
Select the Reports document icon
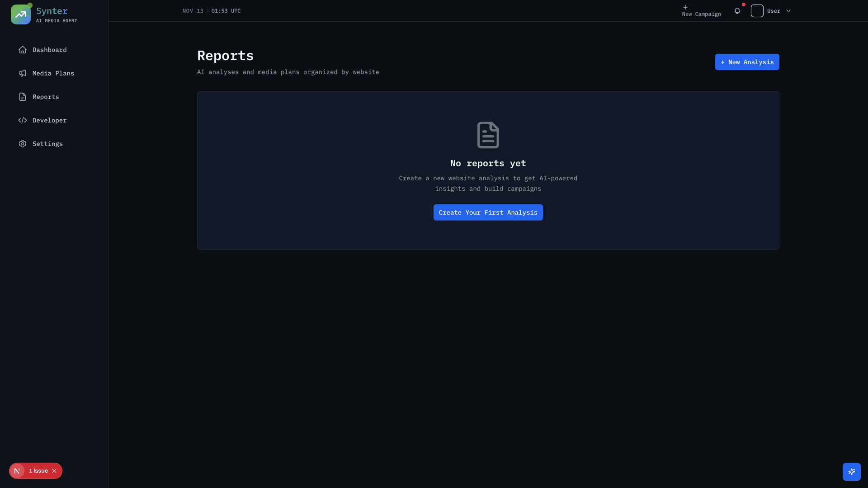[23, 97]
